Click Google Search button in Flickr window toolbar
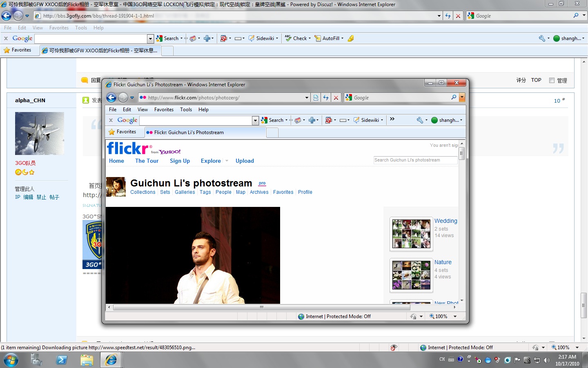 coord(274,120)
